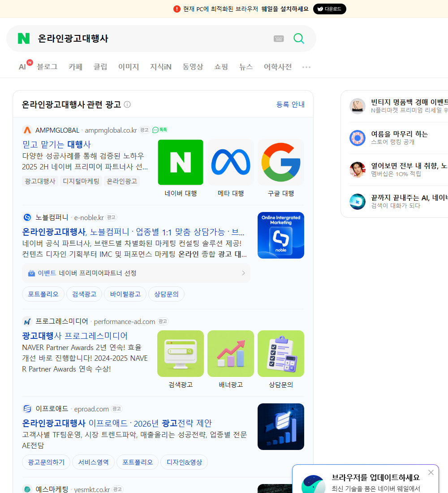The height and width of the screenshot is (493, 448).
Task: Open the on-screen keyboard icon
Action: (279, 39)
